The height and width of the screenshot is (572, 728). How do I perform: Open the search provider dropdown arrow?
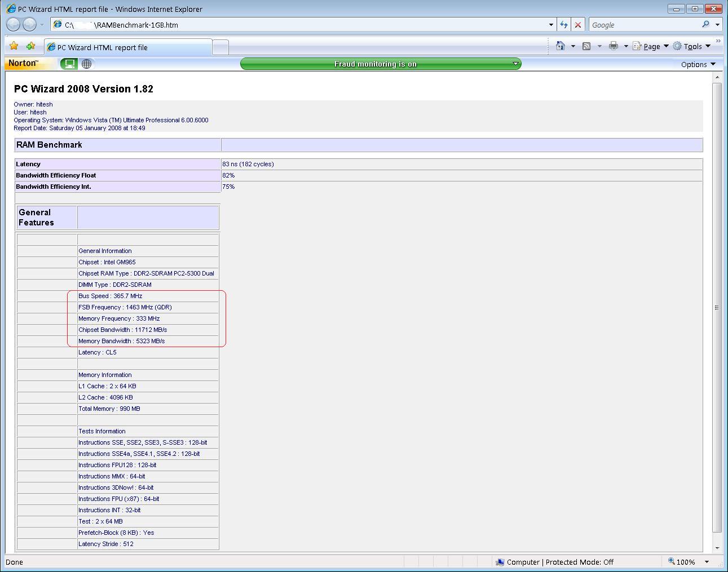click(x=717, y=25)
